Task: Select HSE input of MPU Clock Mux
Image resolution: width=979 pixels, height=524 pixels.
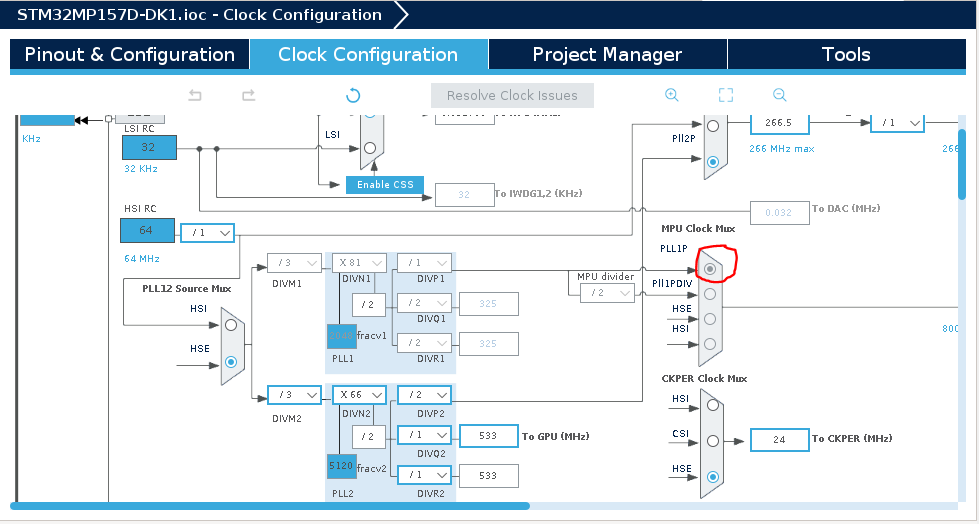Action: coord(710,319)
